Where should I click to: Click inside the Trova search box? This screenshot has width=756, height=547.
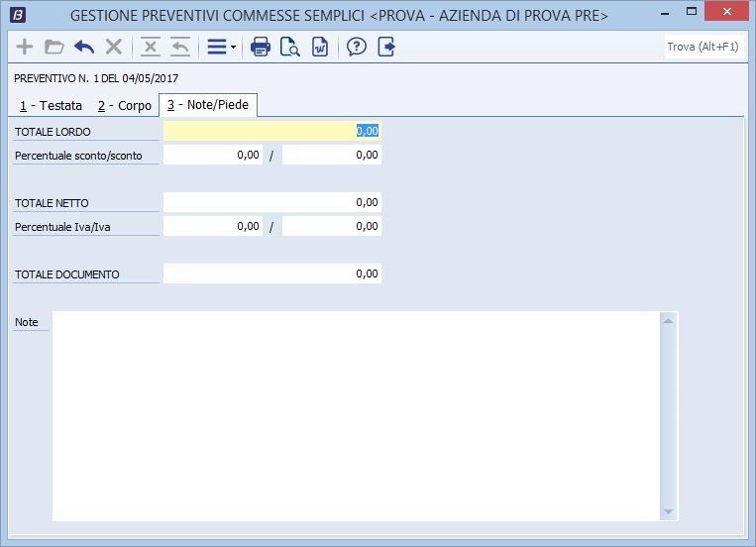coord(704,47)
